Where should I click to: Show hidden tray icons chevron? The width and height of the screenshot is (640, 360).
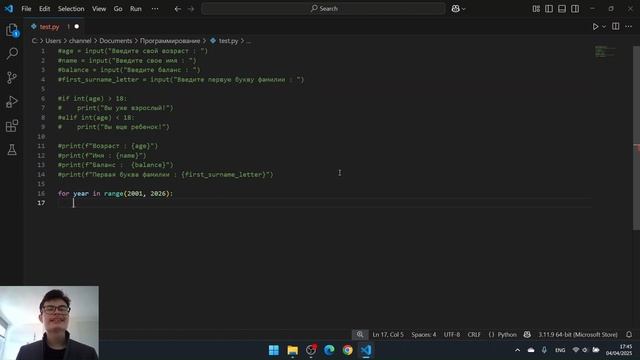[517, 350]
